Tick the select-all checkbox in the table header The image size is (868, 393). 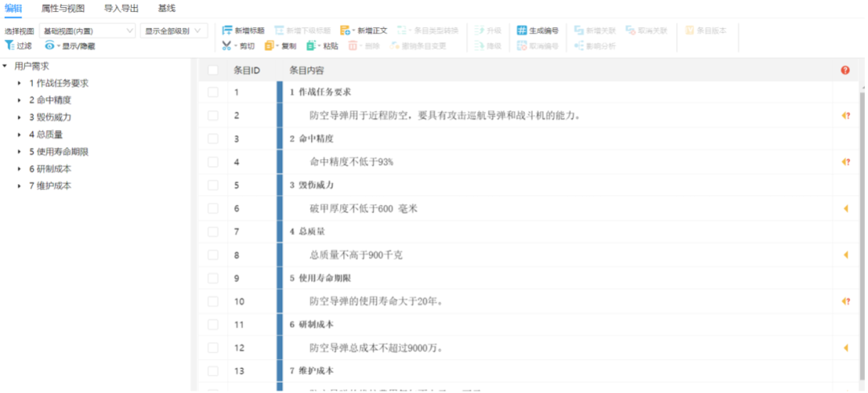tap(213, 70)
